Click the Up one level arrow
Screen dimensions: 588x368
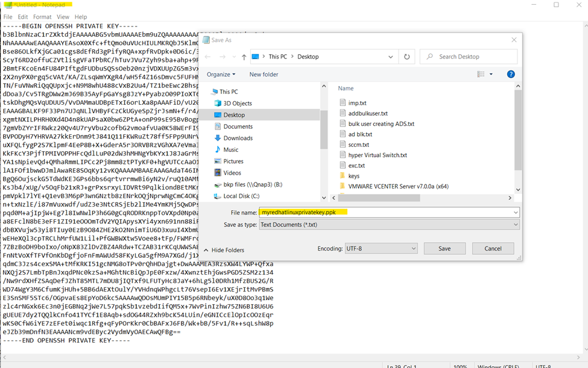(244, 57)
